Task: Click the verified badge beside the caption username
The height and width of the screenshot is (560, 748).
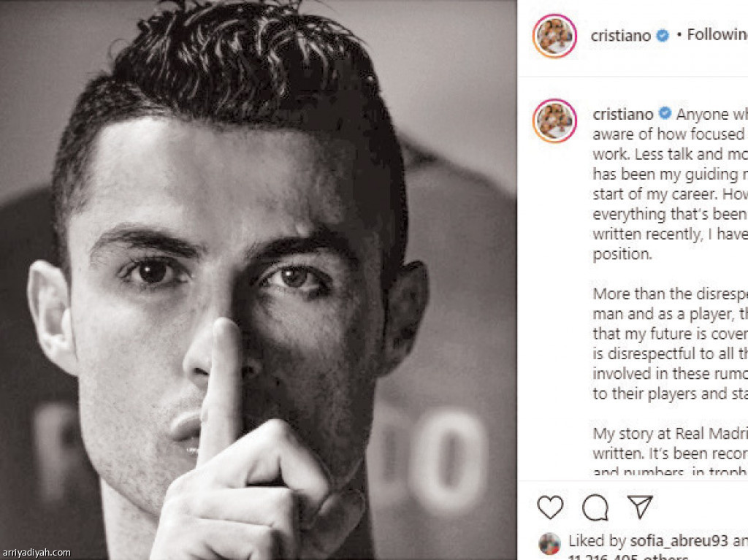Action: click(x=665, y=113)
